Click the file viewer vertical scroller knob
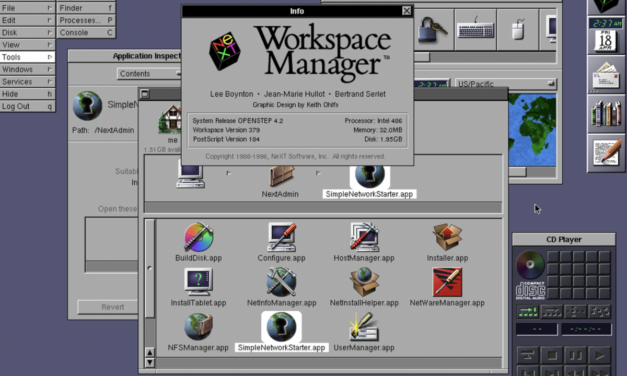Screen dimensions: 627x376 click(150, 268)
